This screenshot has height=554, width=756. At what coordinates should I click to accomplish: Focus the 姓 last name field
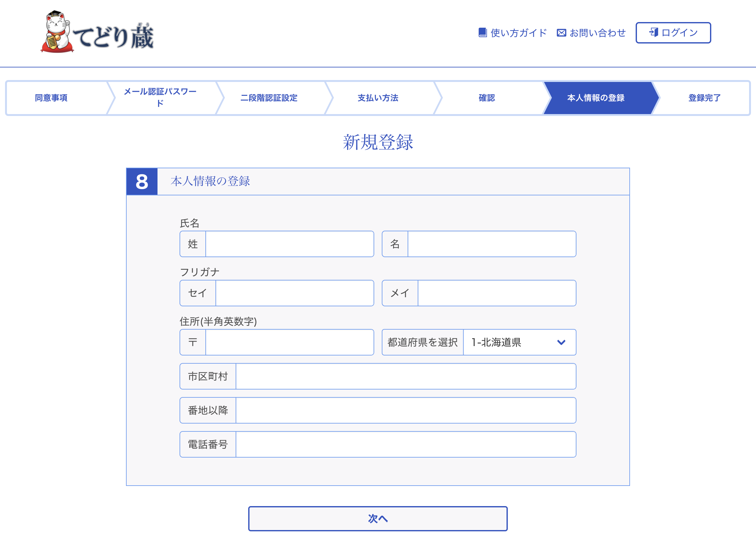pyautogui.click(x=289, y=244)
